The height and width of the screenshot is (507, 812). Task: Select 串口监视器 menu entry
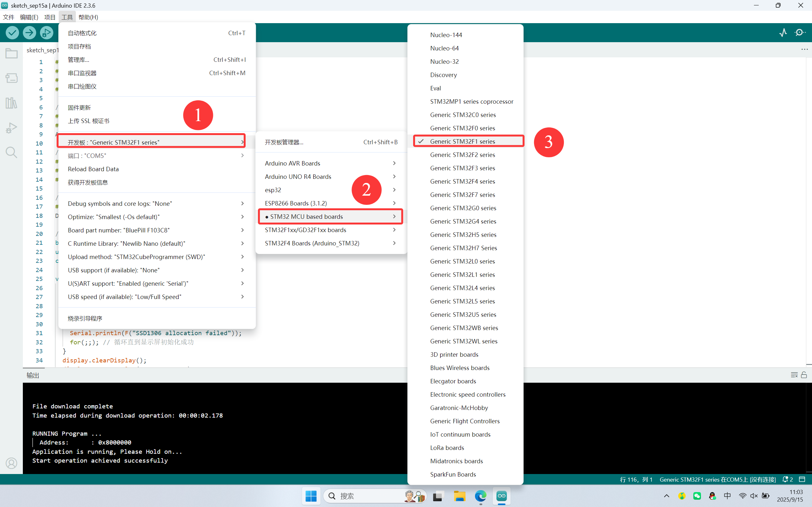82,73
